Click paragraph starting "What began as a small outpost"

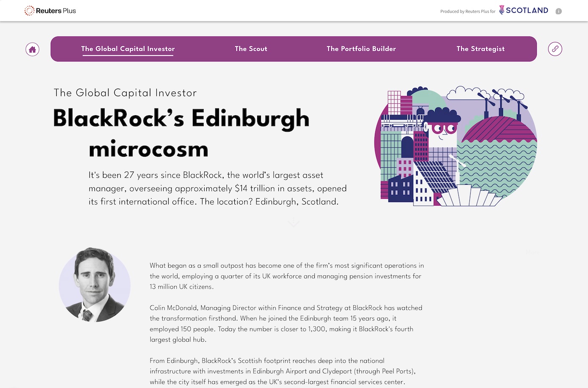[287, 276]
